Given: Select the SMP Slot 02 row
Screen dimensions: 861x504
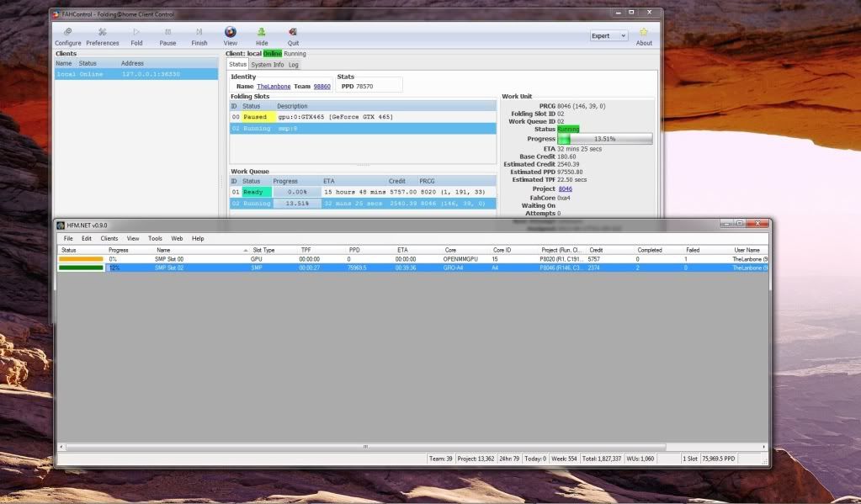Looking at the screenshot, I should [412, 268].
